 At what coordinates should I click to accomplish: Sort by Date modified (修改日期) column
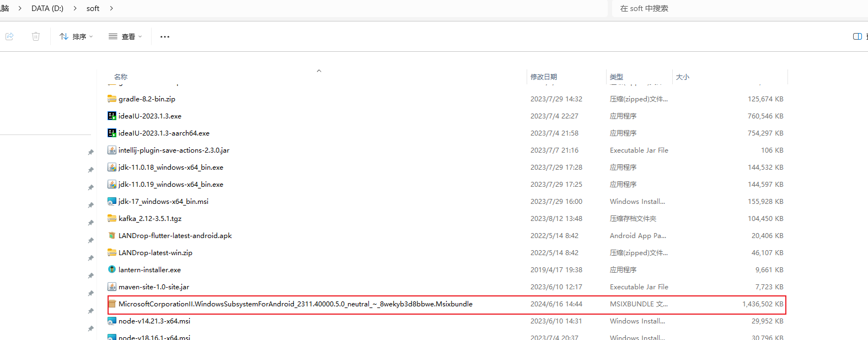544,77
